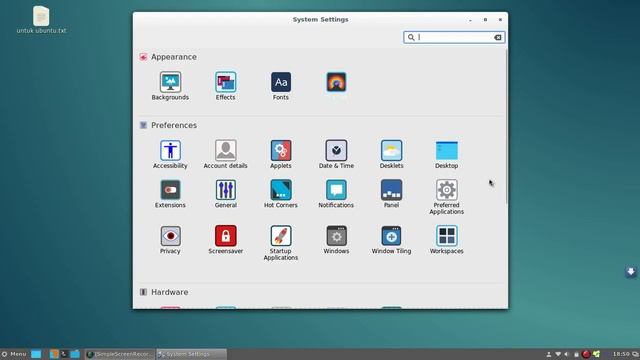Open Desklets preferences
Image resolution: width=640 pixels, height=360 pixels.
point(391,154)
